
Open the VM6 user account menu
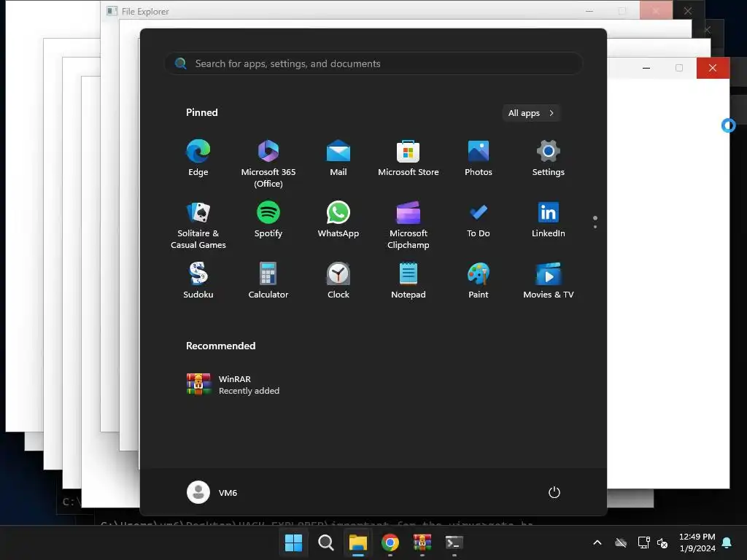click(x=212, y=492)
